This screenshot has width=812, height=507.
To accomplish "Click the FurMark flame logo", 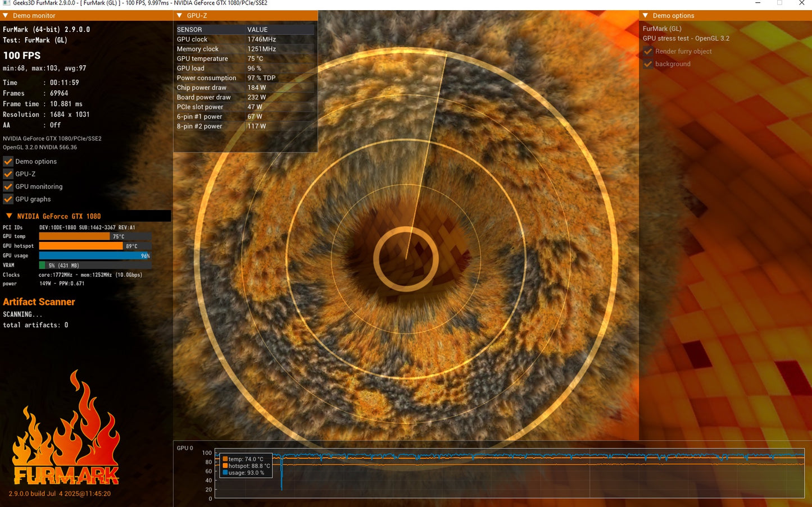I will point(66,428).
